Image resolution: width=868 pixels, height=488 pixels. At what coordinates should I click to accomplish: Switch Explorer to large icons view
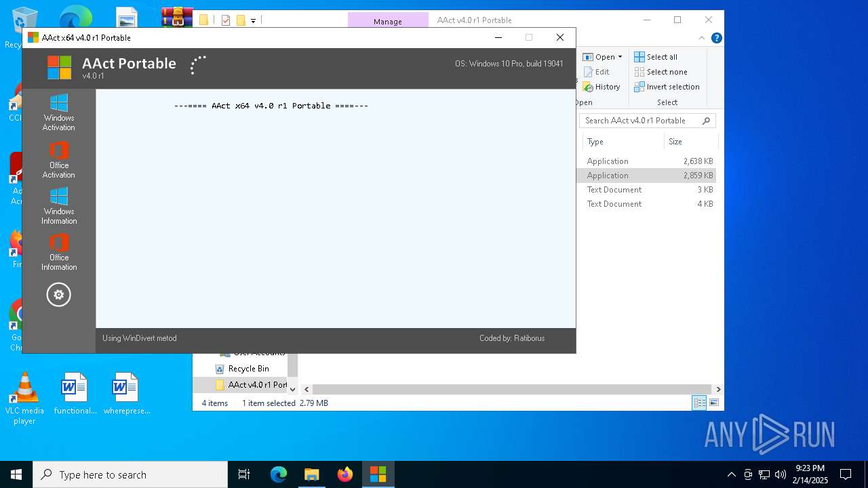click(713, 403)
